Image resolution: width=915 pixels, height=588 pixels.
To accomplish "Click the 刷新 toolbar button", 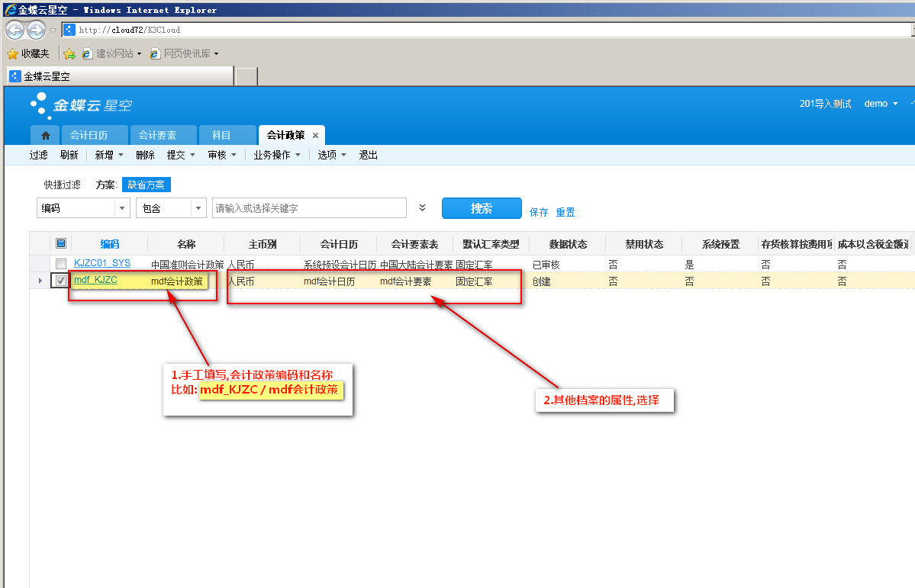I will 69,155.
